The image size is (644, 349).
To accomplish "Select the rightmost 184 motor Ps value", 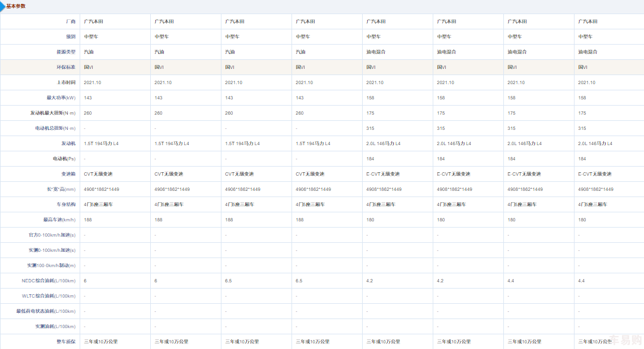I will point(582,159).
